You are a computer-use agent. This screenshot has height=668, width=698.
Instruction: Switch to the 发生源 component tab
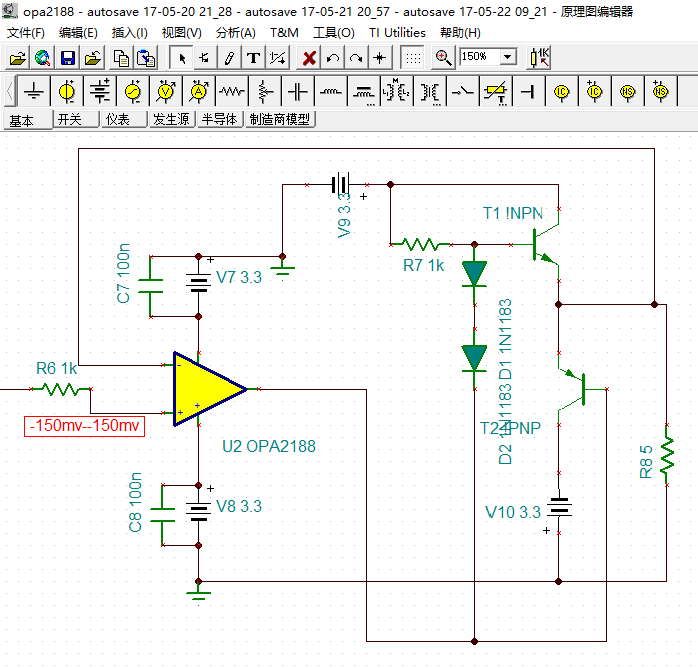point(172,119)
